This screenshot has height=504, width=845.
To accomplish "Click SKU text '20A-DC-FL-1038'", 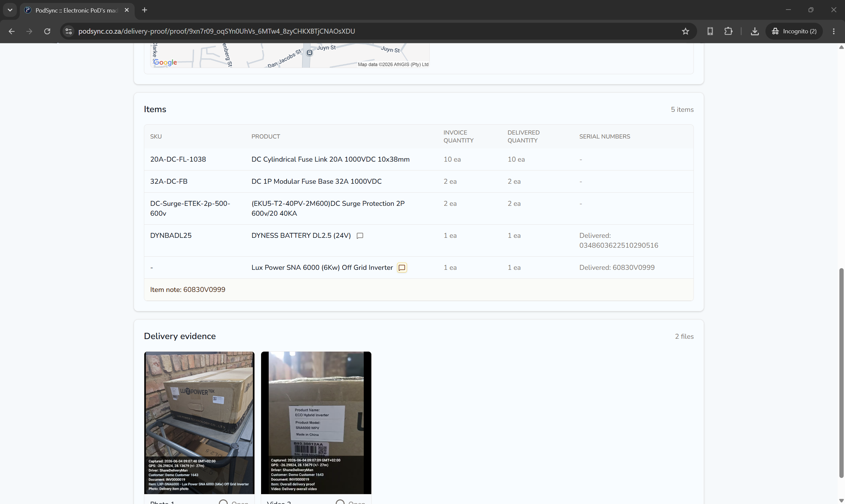I will tap(178, 159).
